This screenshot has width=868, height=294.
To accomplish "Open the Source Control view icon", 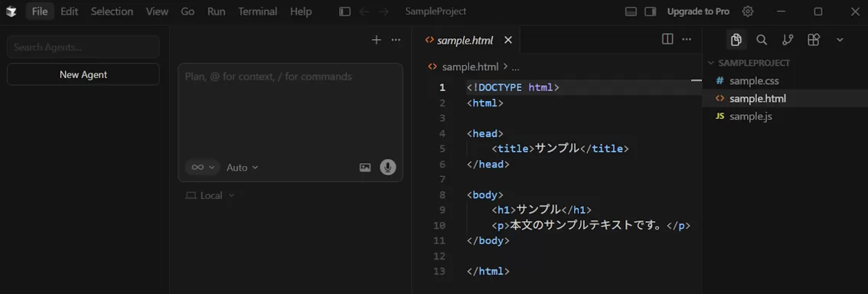I will pos(787,40).
